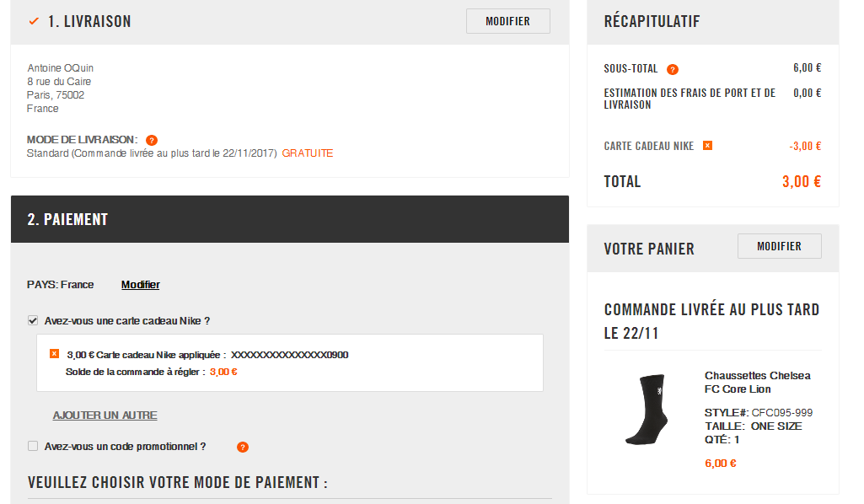Enable the code promotionnel checkbox
Screen dimensions: 864x504
(32, 446)
